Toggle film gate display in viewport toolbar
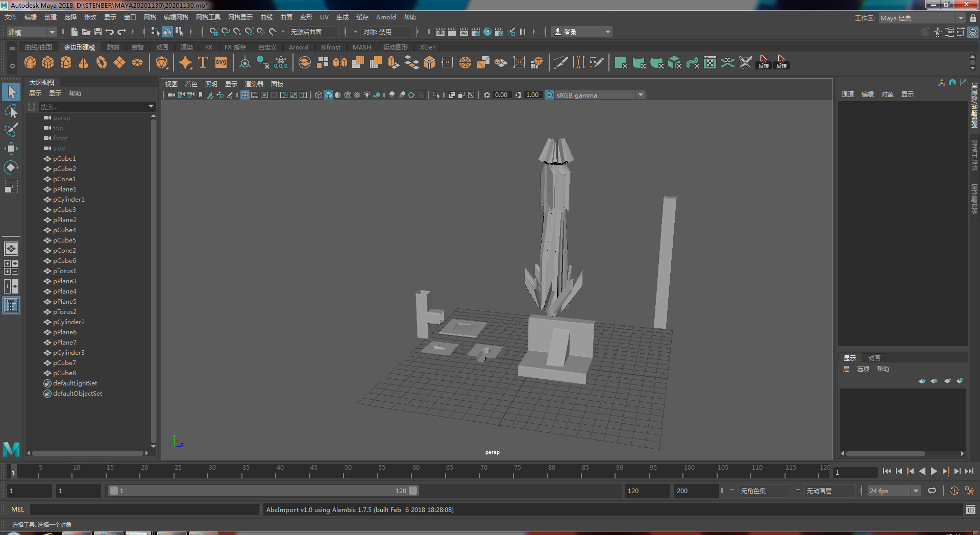The image size is (980, 535). click(255, 95)
